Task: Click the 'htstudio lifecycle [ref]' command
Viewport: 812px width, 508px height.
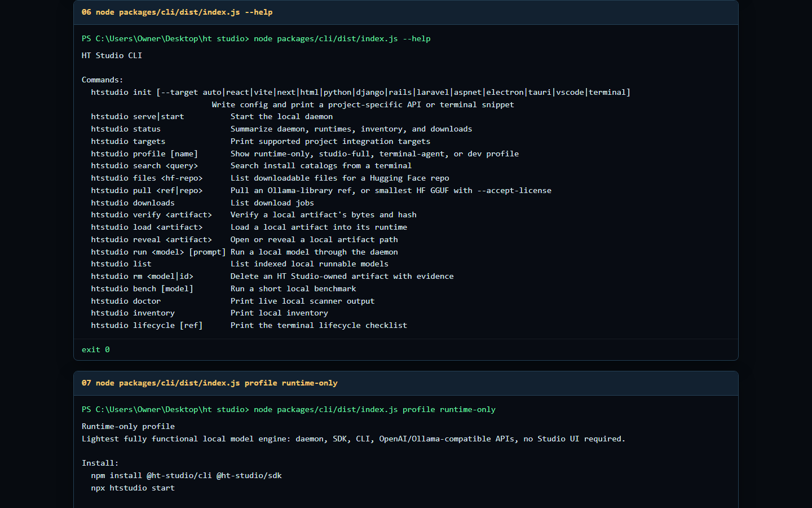Action: (147, 325)
